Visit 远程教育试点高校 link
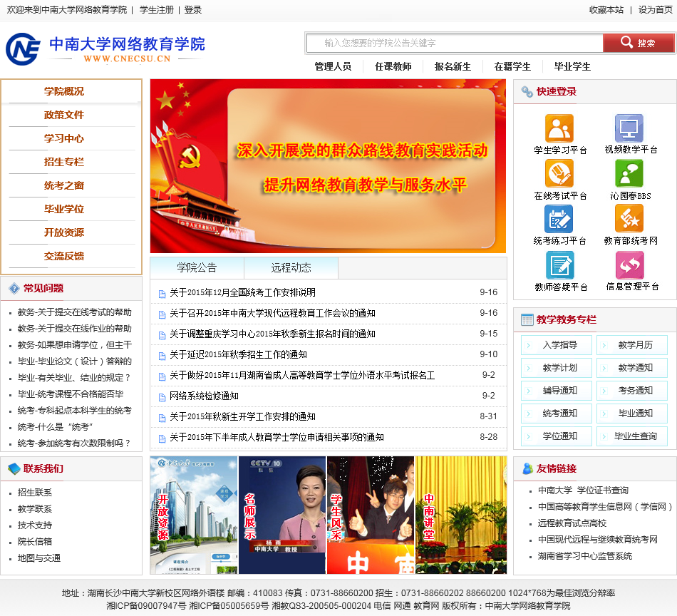677x616 pixels. click(x=572, y=523)
